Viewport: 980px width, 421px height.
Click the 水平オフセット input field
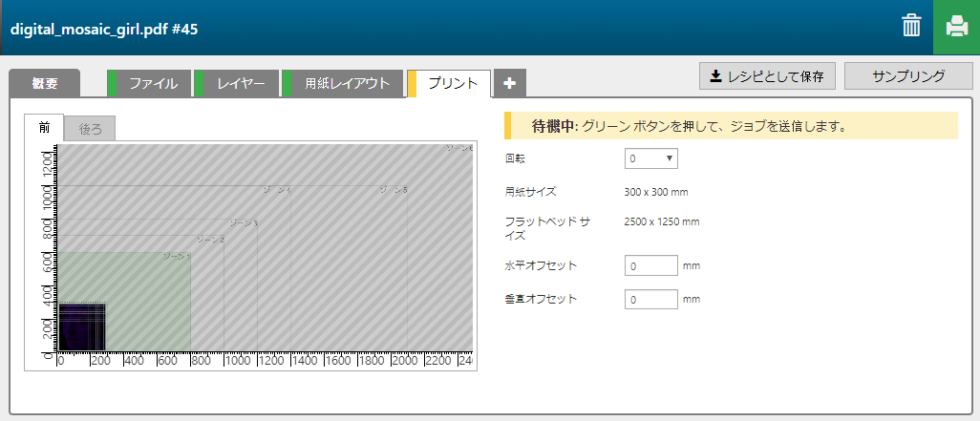click(650, 265)
